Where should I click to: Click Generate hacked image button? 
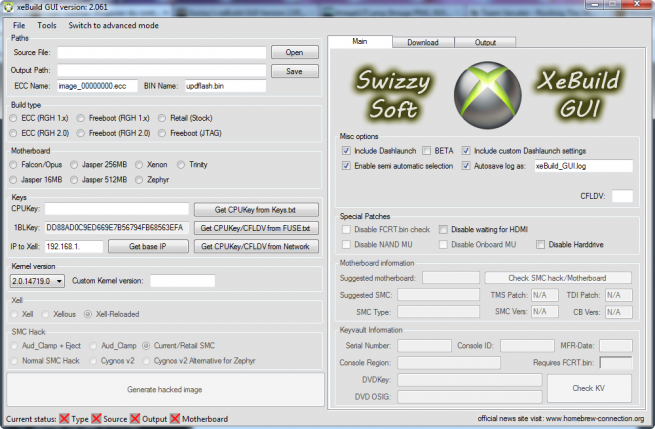click(x=165, y=388)
